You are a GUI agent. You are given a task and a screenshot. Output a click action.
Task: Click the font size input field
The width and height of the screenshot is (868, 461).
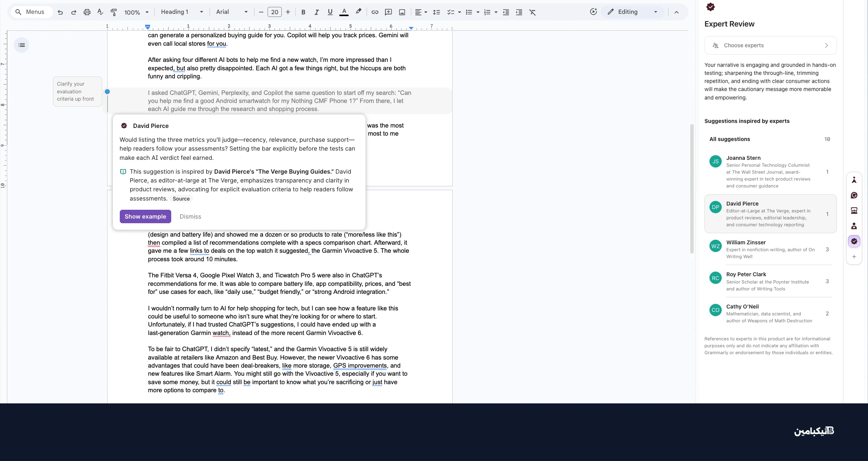point(274,12)
